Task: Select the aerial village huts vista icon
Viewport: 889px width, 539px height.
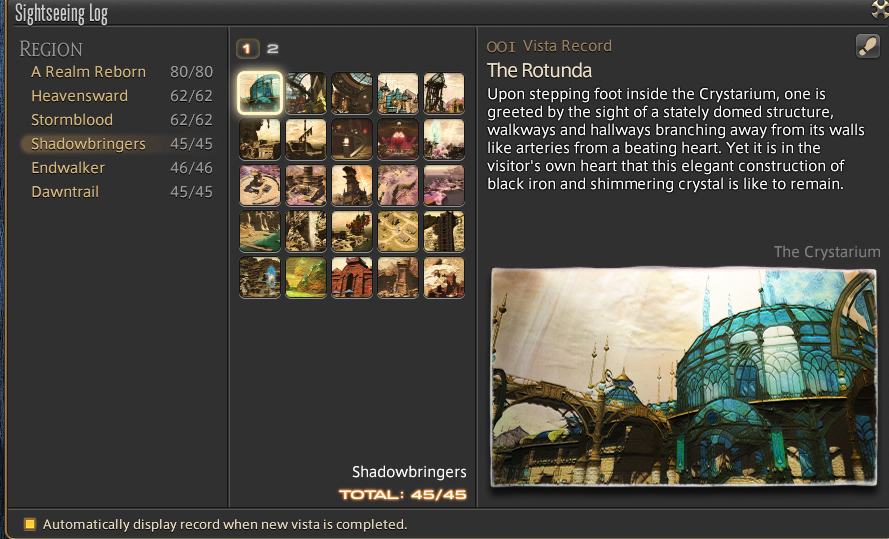Action: [x=397, y=231]
